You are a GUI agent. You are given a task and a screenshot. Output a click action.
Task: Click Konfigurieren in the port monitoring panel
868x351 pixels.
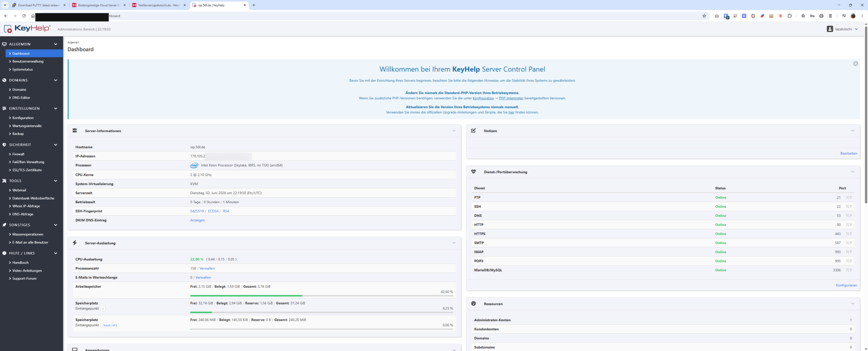[x=846, y=285]
